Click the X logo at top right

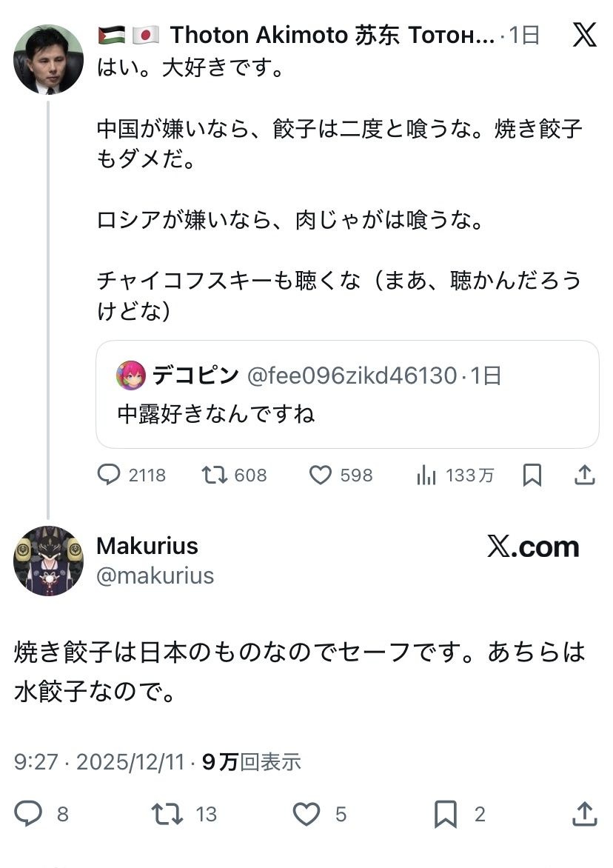coord(584,34)
